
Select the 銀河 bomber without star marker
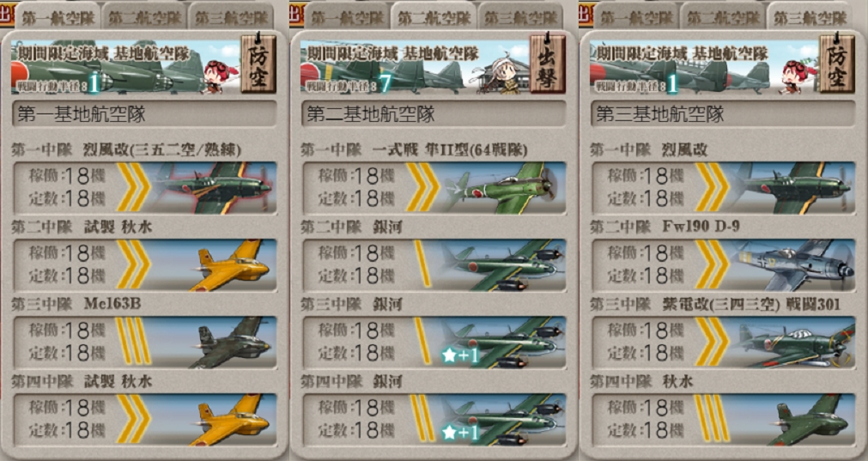434,265
